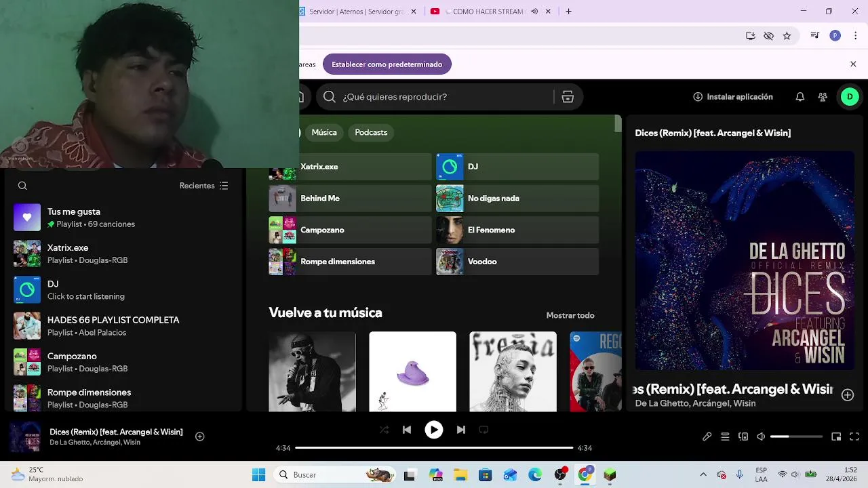
Task: Open HADES 66 PLAYLIST COMPLETA
Action: pyautogui.click(x=122, y=326)
